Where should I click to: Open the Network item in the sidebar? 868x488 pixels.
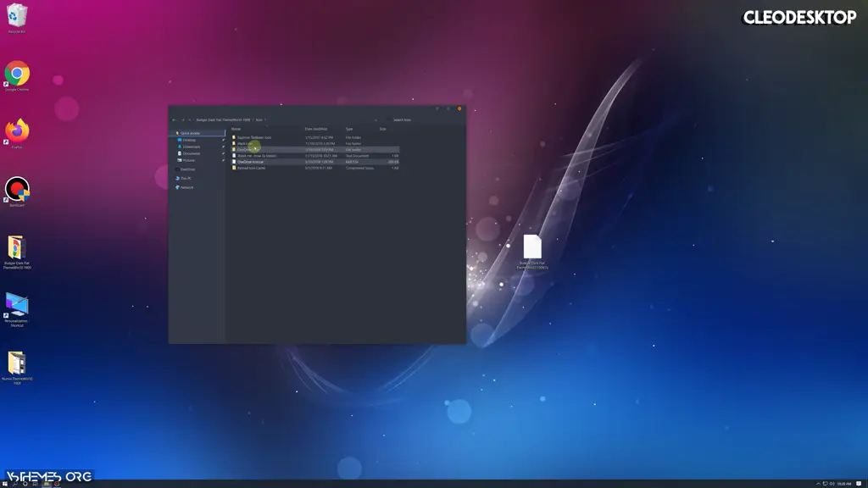pyautogui.click(x=188, y=187)
